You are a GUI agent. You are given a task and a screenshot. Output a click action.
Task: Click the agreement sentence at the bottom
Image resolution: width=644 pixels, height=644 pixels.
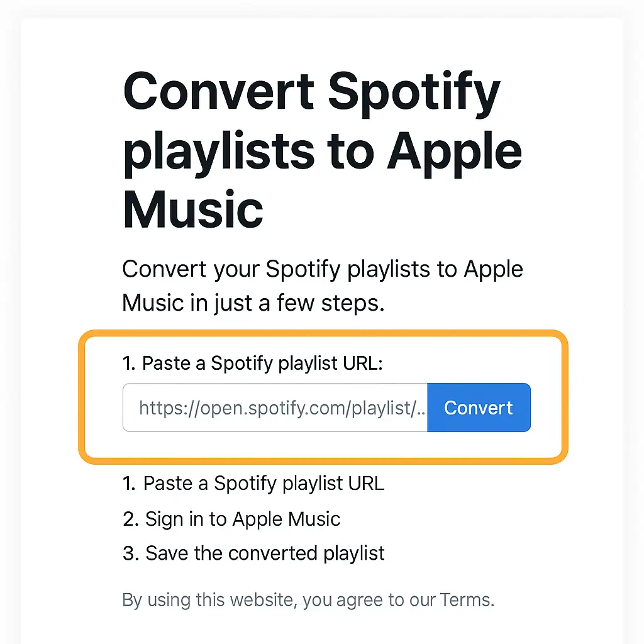click(x=308, y=599)
